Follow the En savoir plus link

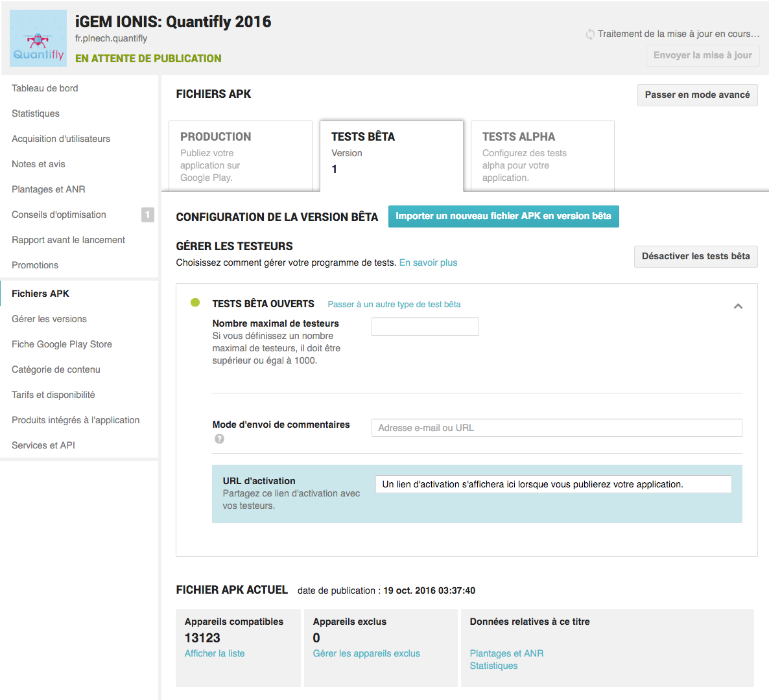pyautogui.click(x=428, y=262)
